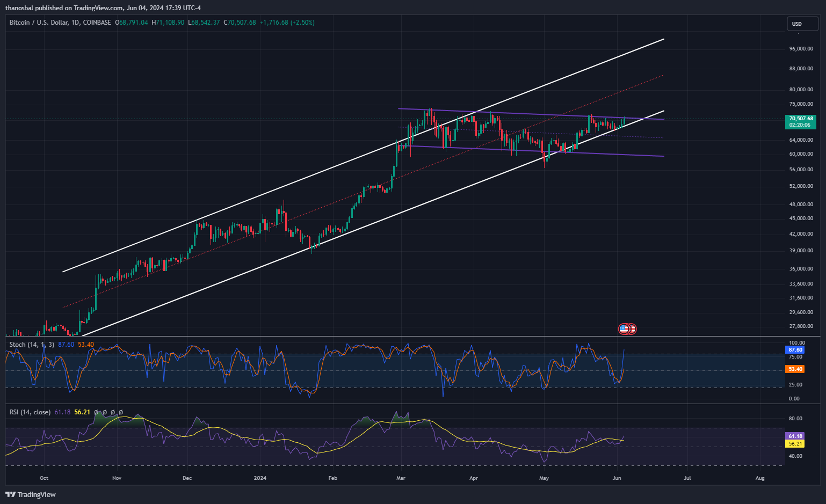826x504 pixels.
Task: Click the purple RSI value 61.18 in legend
Action: [x=62, y=412]
